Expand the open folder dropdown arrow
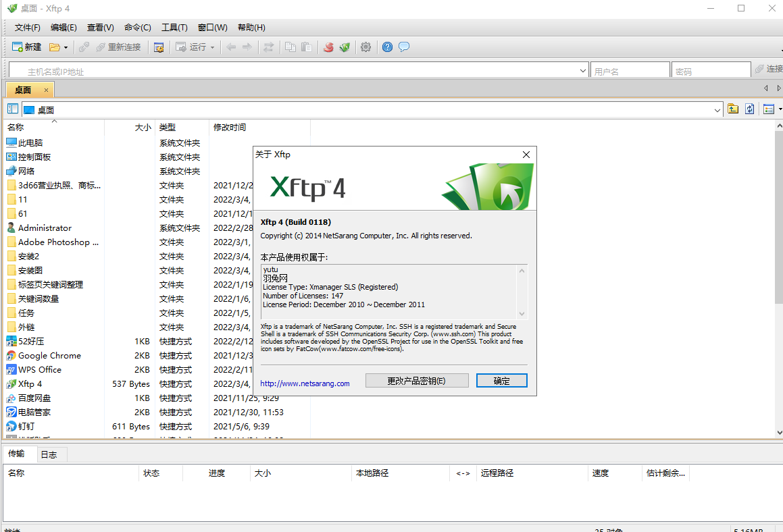 coord(66,47)
